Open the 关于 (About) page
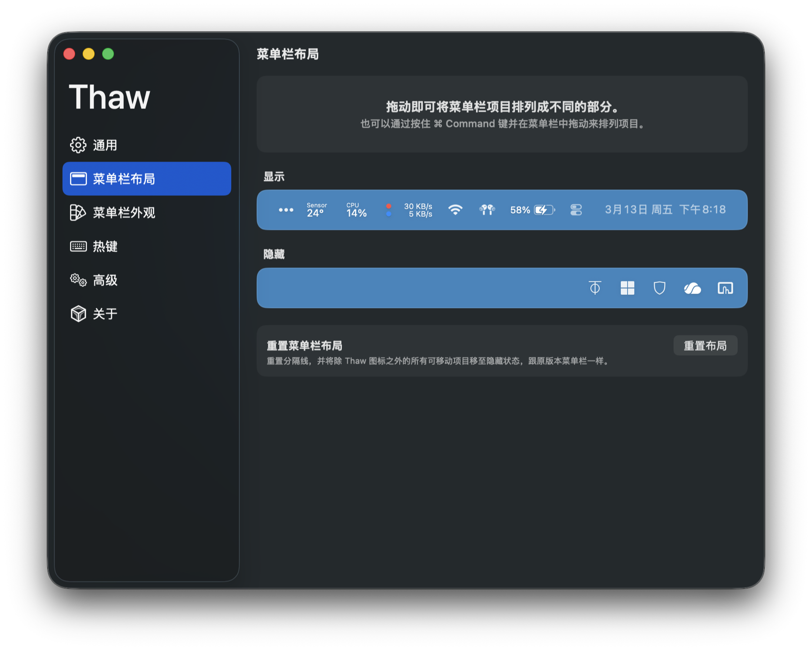 point(105,314)
